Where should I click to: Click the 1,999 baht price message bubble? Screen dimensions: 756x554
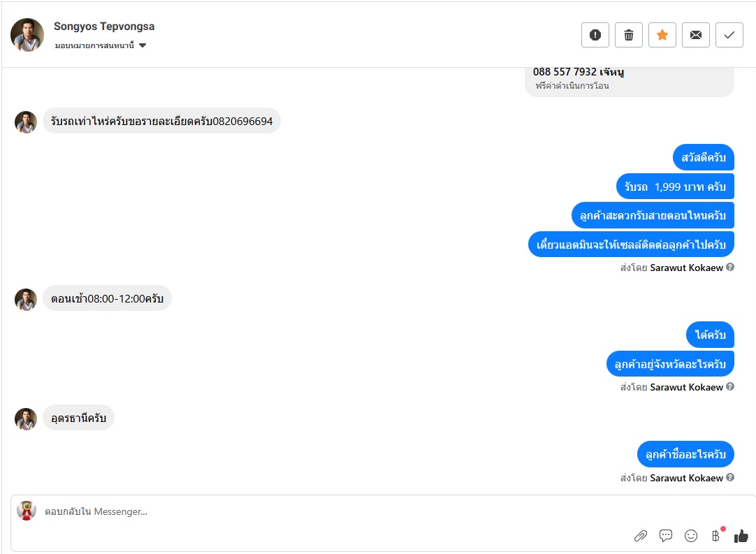click(x=675, y=186)
